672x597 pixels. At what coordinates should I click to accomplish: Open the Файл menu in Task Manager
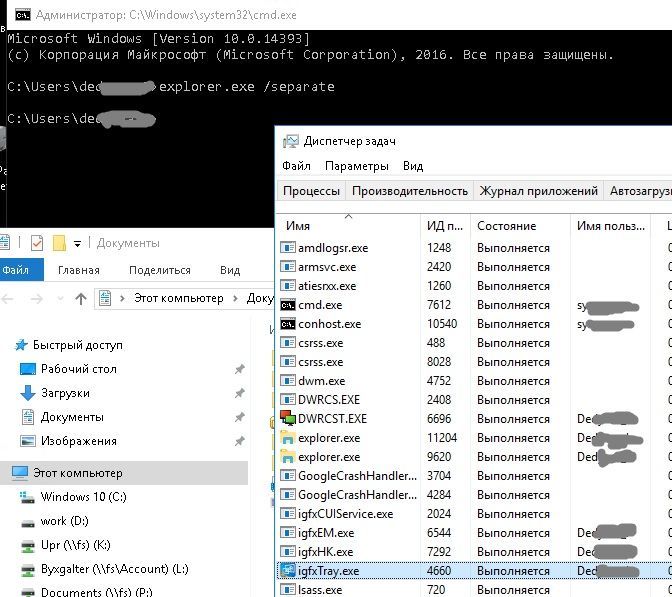point(296,166)
